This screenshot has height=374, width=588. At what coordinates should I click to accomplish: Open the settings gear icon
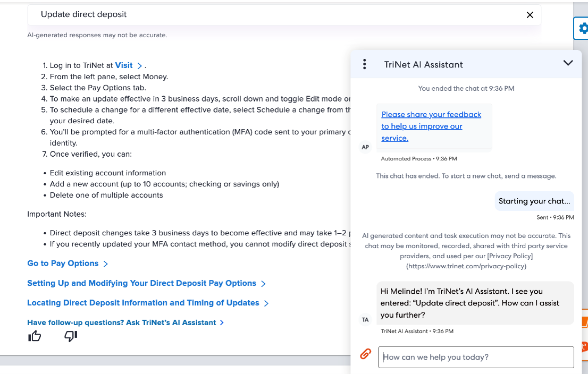[x=583, y=28]
